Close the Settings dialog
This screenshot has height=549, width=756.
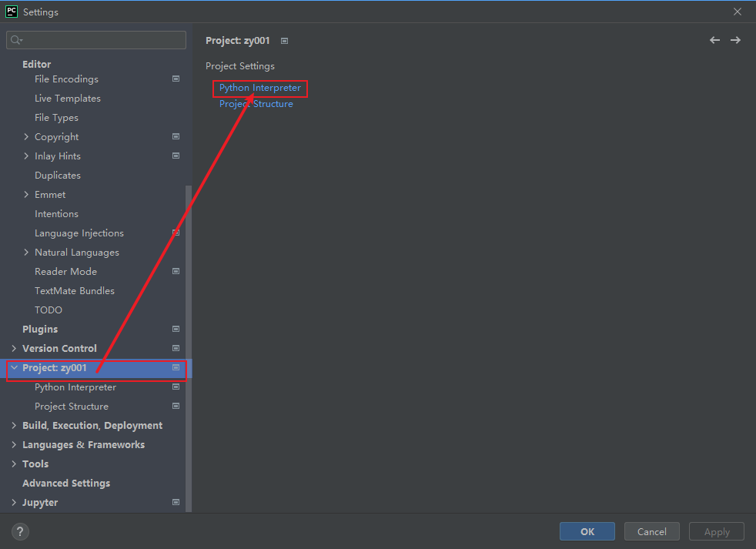[x=738, y=12]
